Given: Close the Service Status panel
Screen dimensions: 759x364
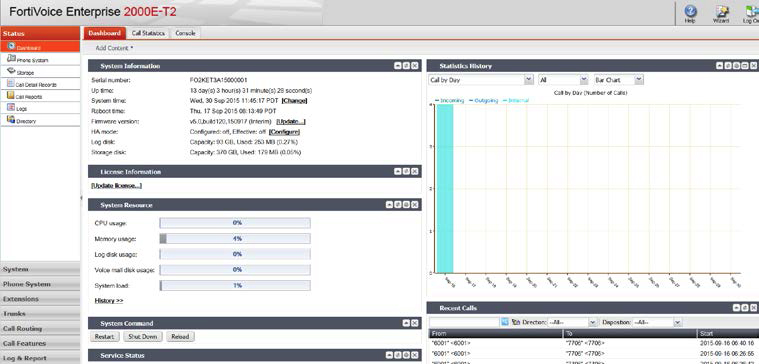Looking at the screenshot, I should tap(415, 355).
